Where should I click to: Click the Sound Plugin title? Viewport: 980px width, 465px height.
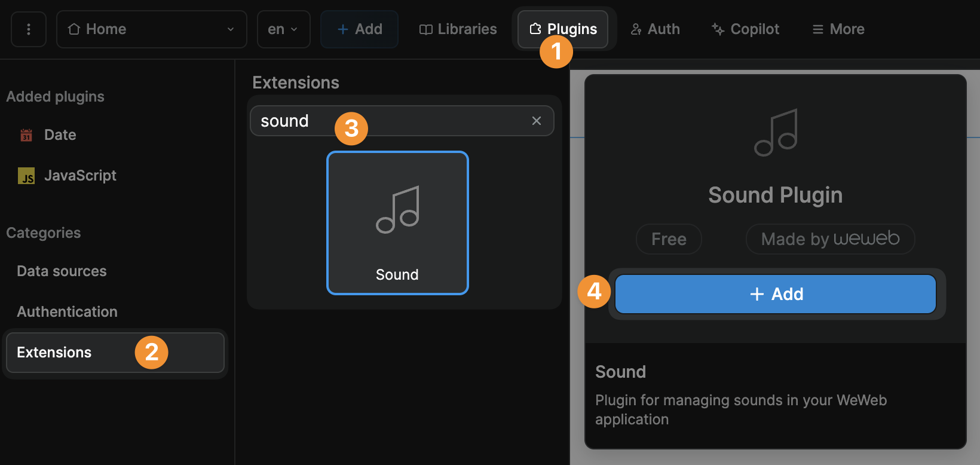776,195
